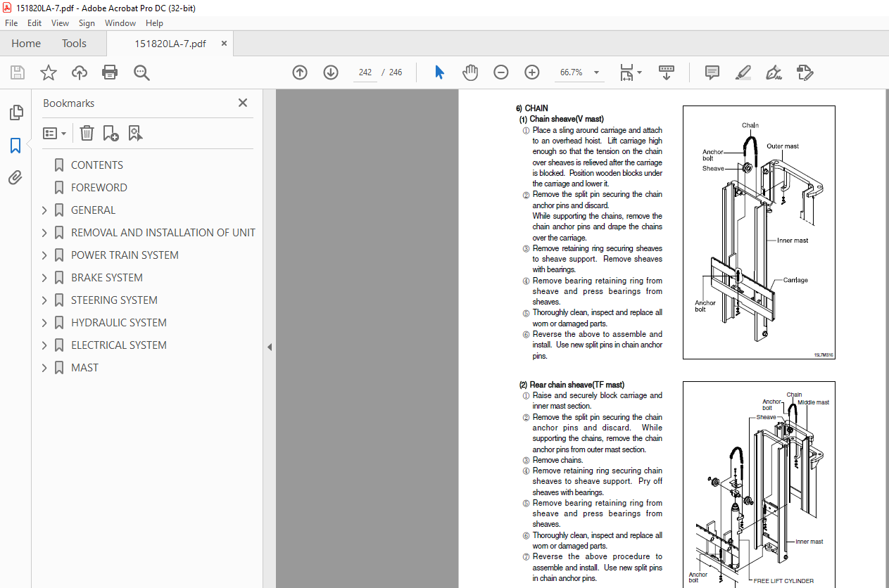Open the Find text magnifier icon
Screen dimensions: 889x588
point(142,72)
